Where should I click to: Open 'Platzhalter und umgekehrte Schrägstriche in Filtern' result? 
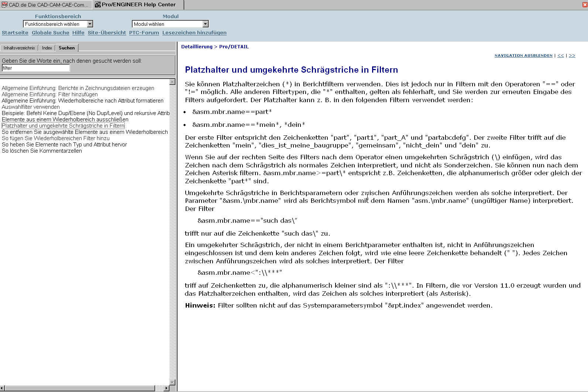tap(63, 126)
